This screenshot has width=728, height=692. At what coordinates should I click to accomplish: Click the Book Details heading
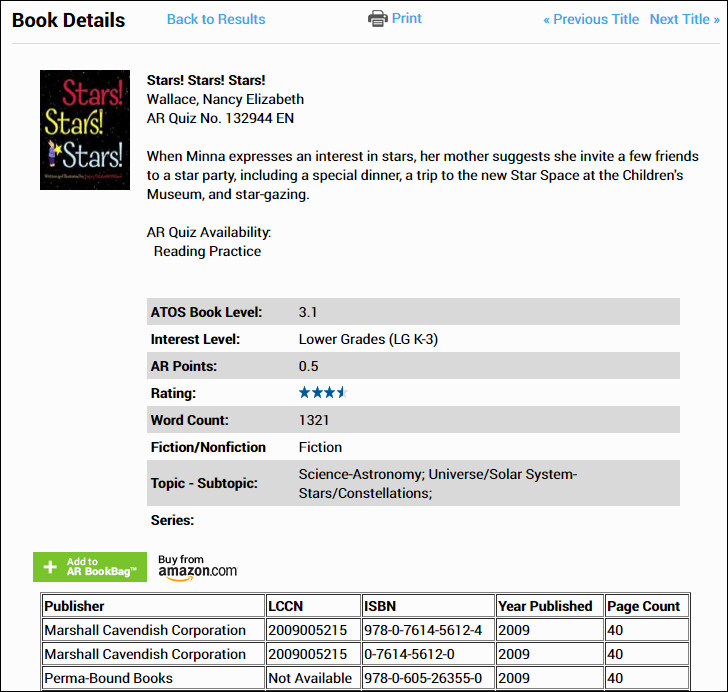[x=69, y=20]
